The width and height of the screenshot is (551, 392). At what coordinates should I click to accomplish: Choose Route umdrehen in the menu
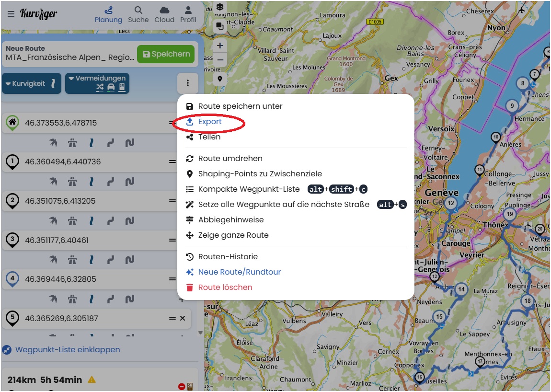(230, 159)
